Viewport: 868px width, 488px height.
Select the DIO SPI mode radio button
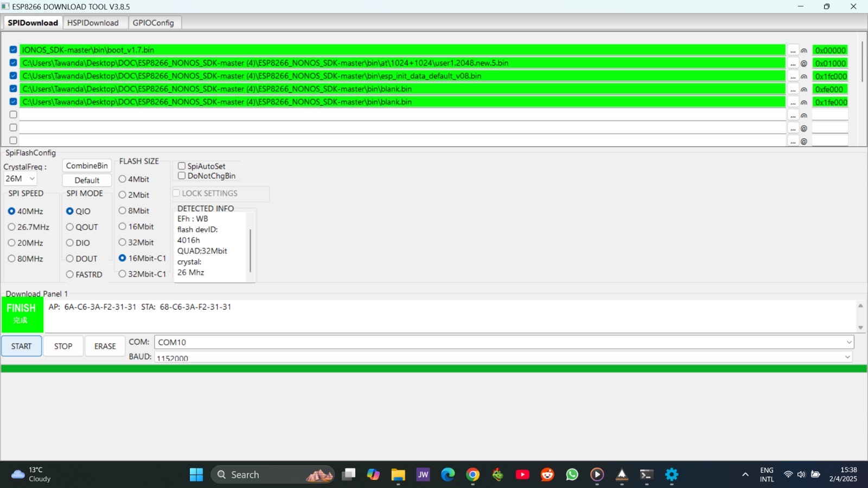[69, 243]
